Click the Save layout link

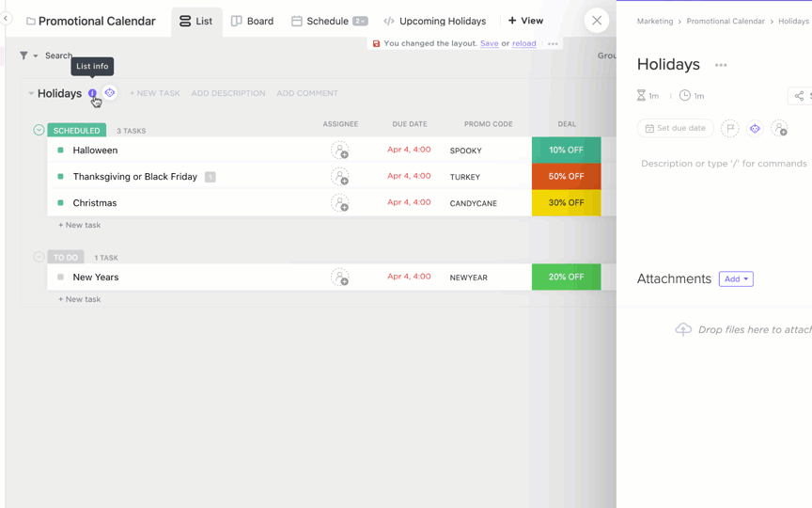pyautogui.click(x=489, y=43)
